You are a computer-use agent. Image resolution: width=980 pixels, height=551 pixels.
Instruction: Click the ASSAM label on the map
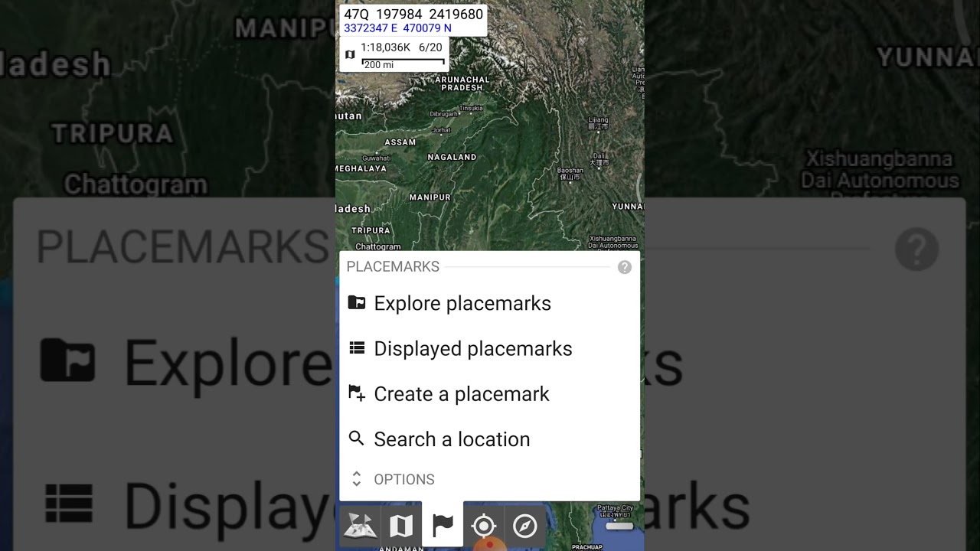(x=400, y=142)
